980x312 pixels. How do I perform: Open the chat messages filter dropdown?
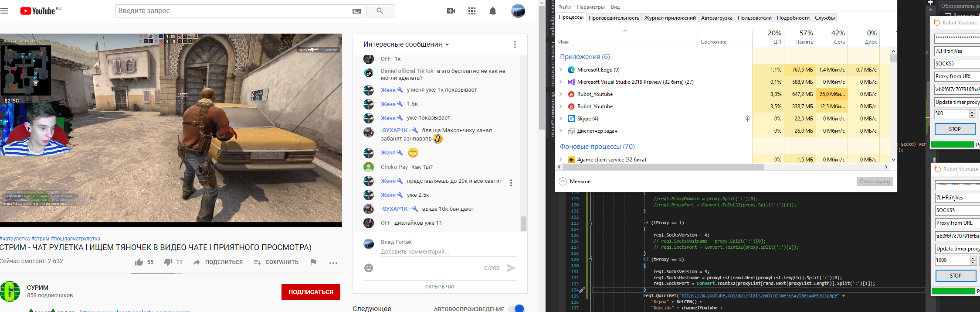(406, 45)
